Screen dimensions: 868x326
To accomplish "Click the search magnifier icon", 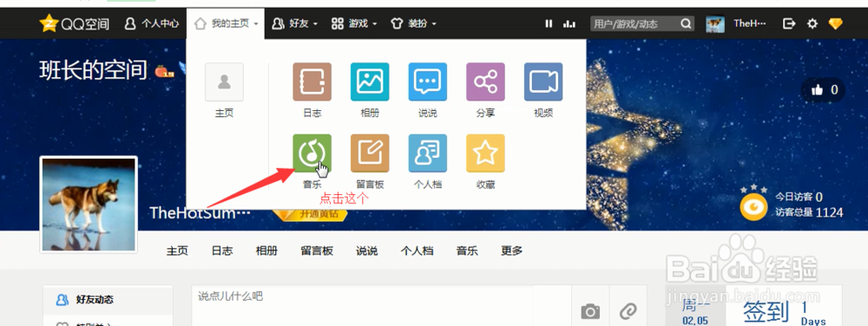I will point(686,23).
